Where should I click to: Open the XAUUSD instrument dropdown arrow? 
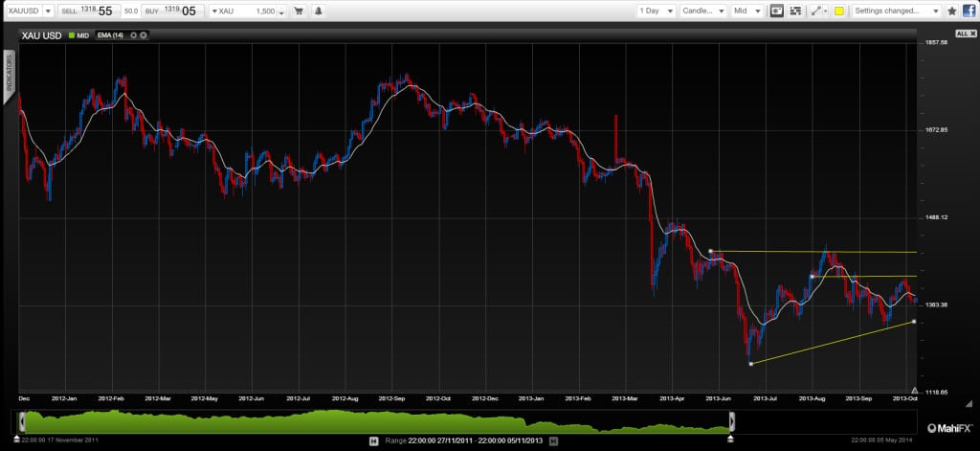pyautogui.click(x=48, y=11)
